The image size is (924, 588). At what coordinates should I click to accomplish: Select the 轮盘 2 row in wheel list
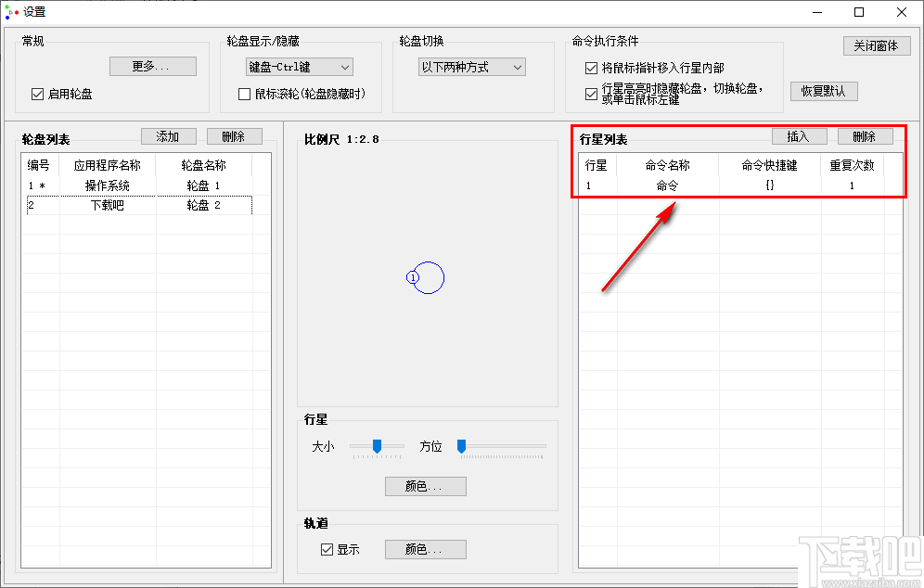click(139, 205)
